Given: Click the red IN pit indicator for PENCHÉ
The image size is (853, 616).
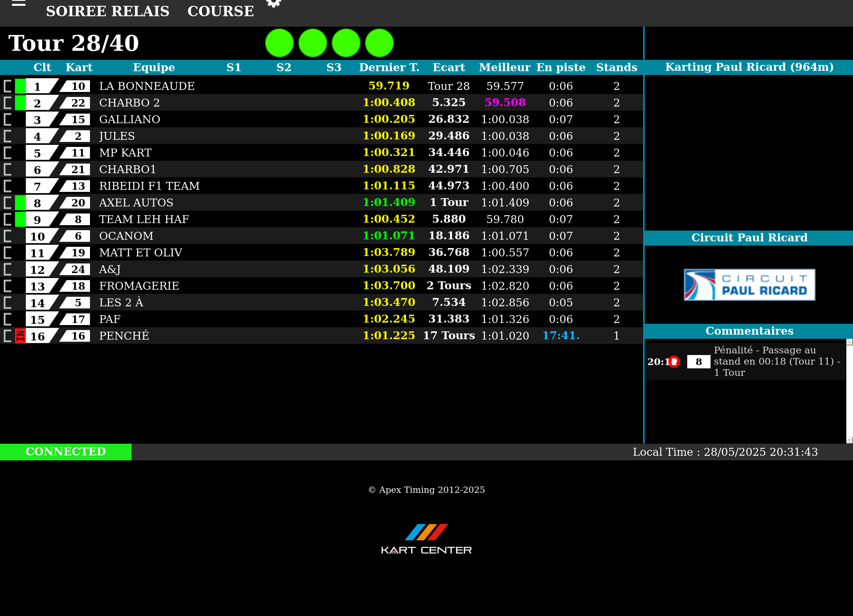Looking at the screenshot, I should 20,336.
